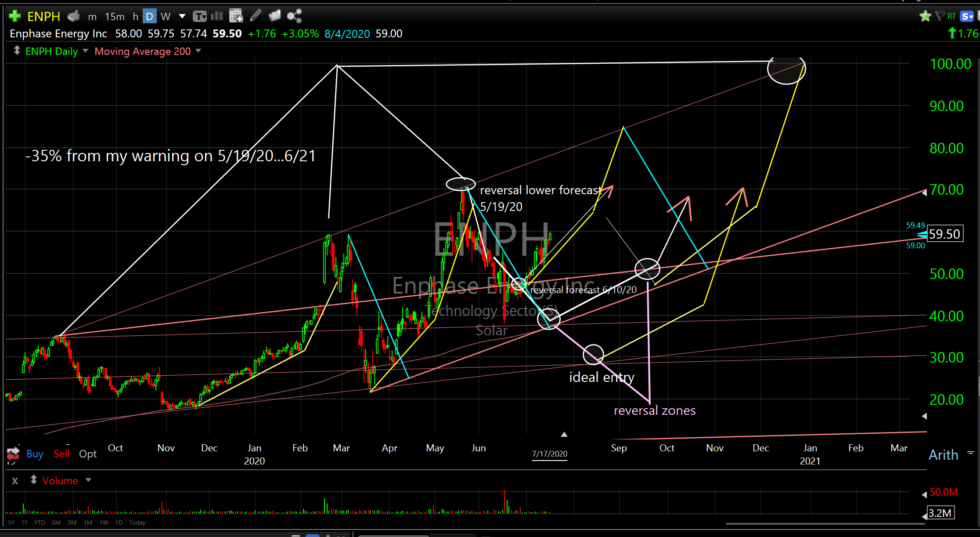Select the 6M range tab

pyautogui.click(x=56, y=522)
